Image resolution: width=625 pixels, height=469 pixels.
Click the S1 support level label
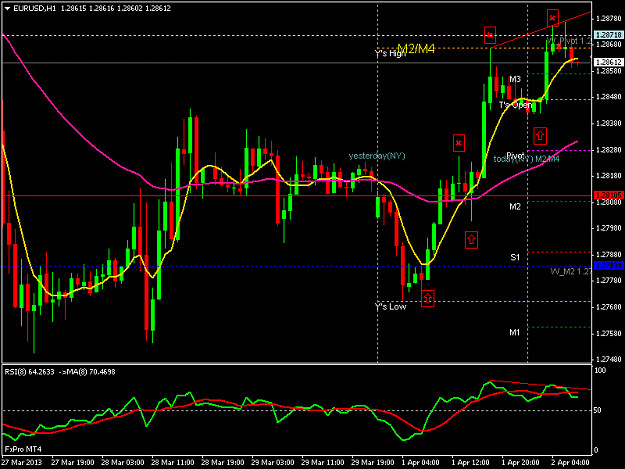[515, 257]
